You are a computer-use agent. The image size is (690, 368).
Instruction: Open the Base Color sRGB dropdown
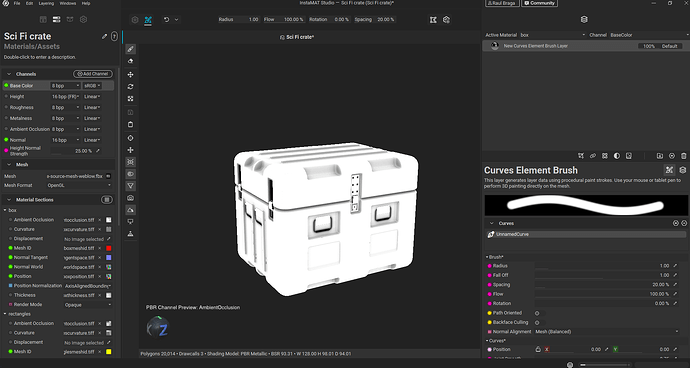92,86
